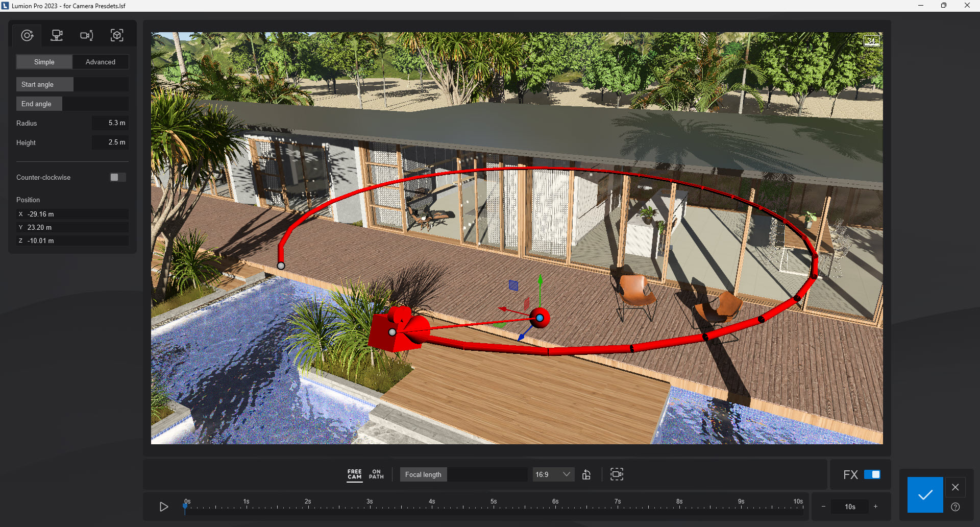Enable the Counter-clockwise toggle
The image size is (980, 527).
(116, 177)
